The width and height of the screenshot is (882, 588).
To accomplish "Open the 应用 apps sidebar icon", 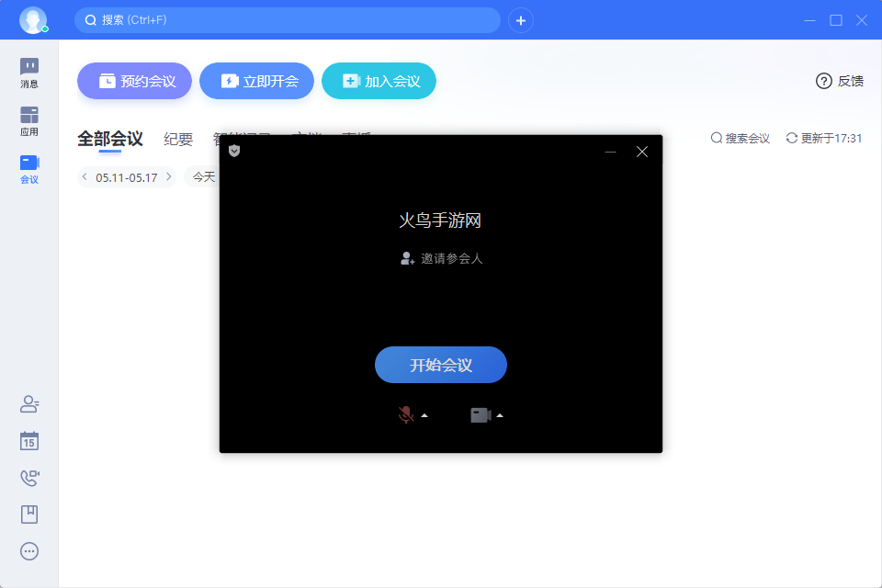I will (29, 121).
